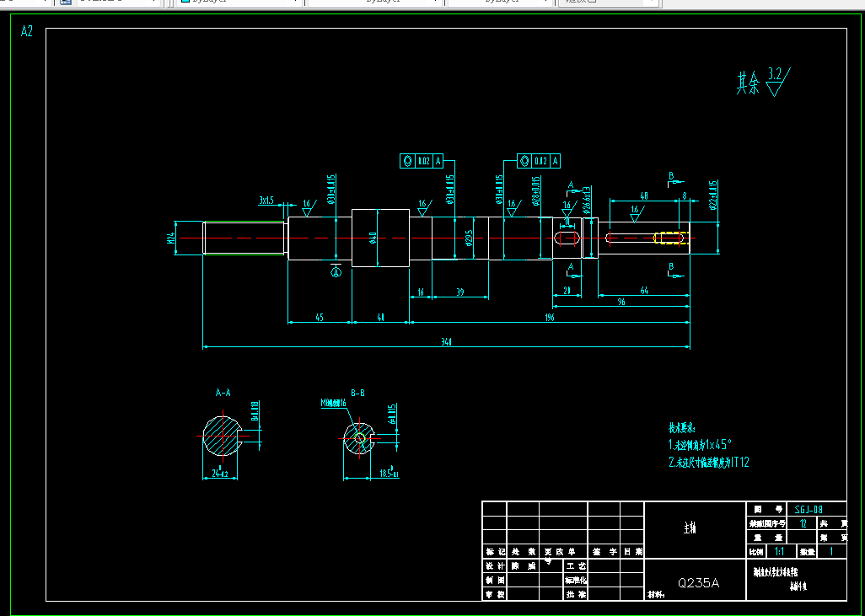Click the SGJ-08 drawing number
The height and width of the screenshot is (616, 865).
(809, 510)
